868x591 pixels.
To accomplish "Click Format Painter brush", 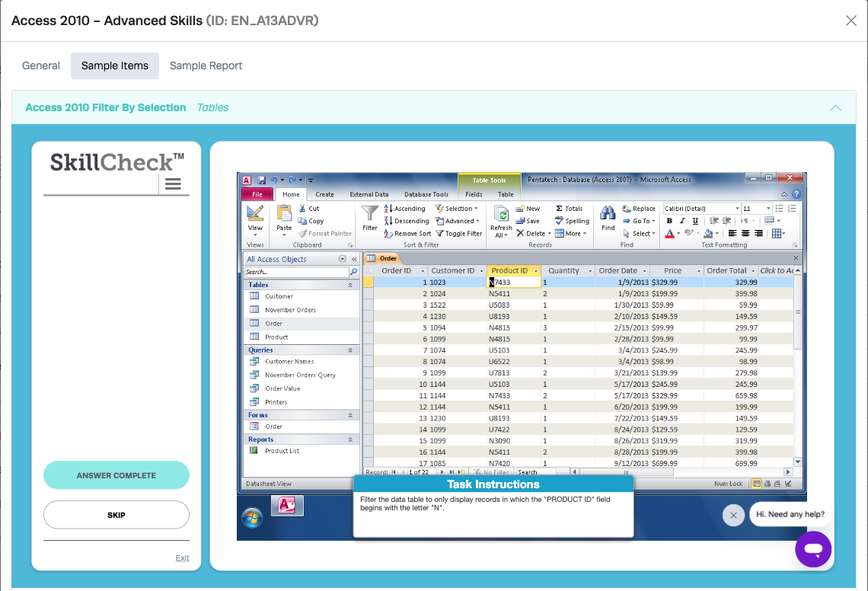I will point(325,234).
